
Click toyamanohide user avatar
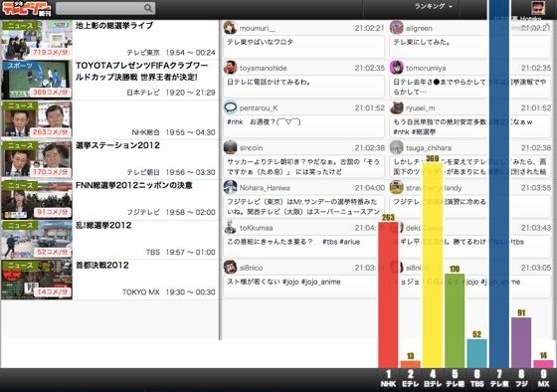coord(230,68)
